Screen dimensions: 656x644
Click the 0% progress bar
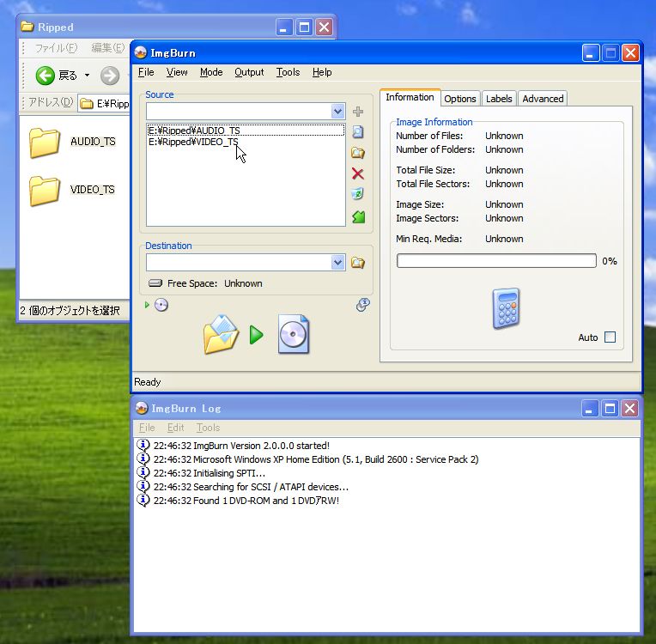(496, 261)
